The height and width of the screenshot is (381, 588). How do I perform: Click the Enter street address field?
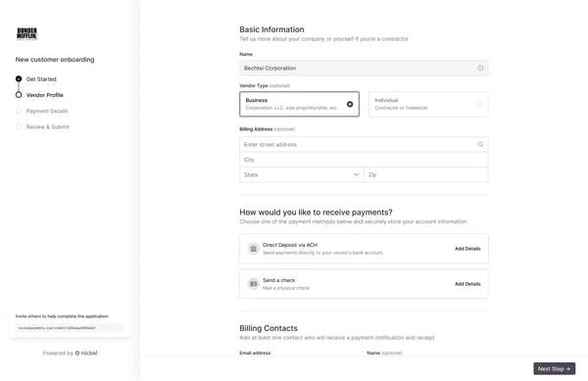coord(364,144)
